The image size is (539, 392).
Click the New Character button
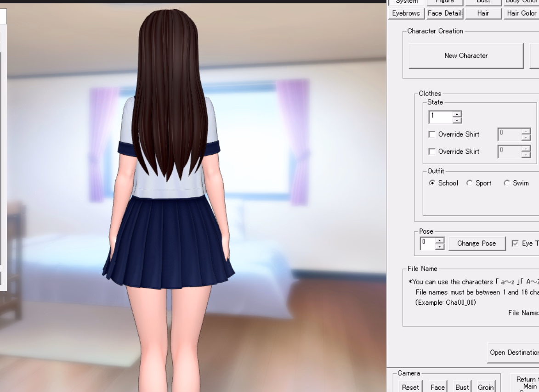[466, 56]
